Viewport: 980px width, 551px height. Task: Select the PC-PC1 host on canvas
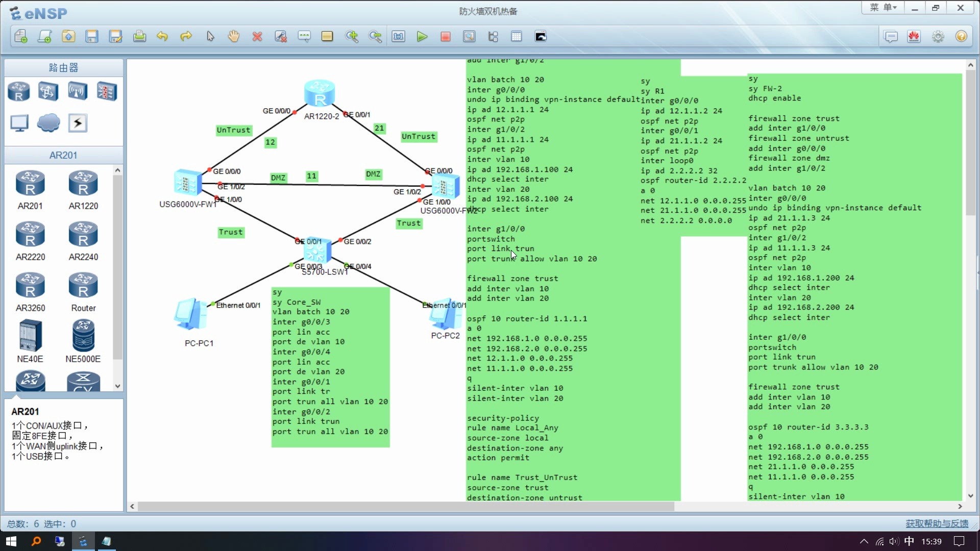point(191,314)
